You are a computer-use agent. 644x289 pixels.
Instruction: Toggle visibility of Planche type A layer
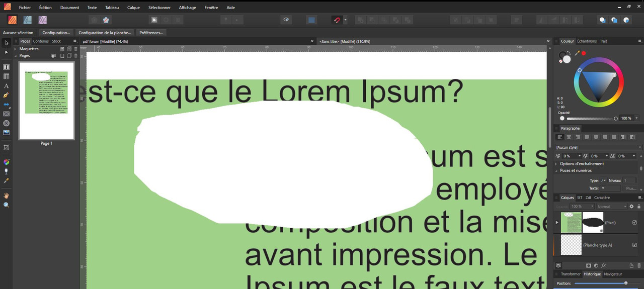coord(634,245)
